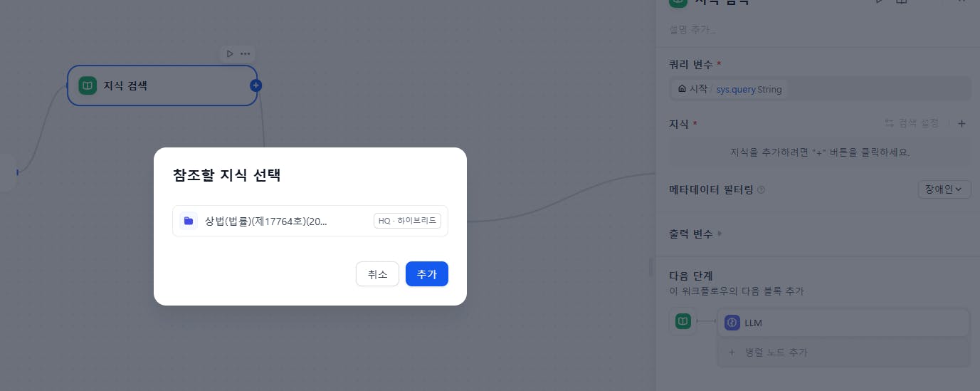
Task: Click the LLM next-step node
Action: click(x=843, y=323)
